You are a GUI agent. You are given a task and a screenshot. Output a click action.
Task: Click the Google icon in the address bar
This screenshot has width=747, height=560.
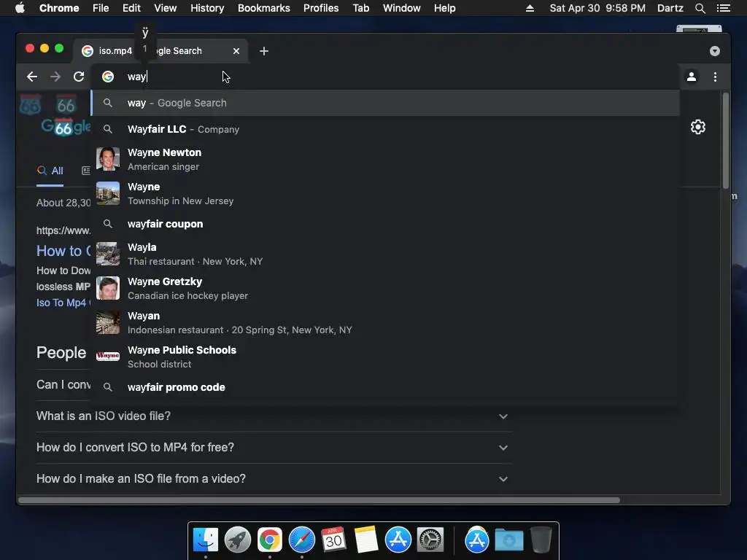click(108, 77)
